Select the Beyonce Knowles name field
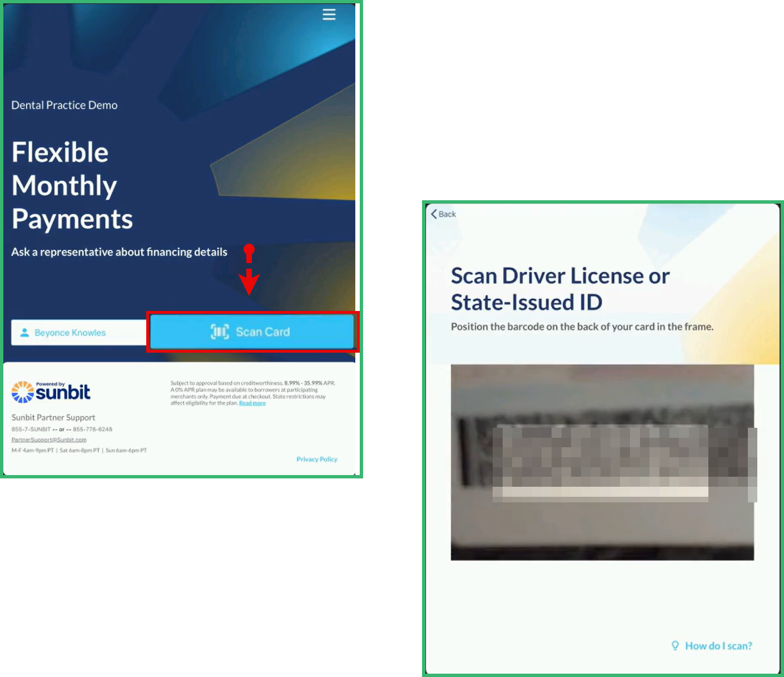Image resolution: width=784 pixels, height=677 pixels. pyautogui.click(x=70, y=332)
